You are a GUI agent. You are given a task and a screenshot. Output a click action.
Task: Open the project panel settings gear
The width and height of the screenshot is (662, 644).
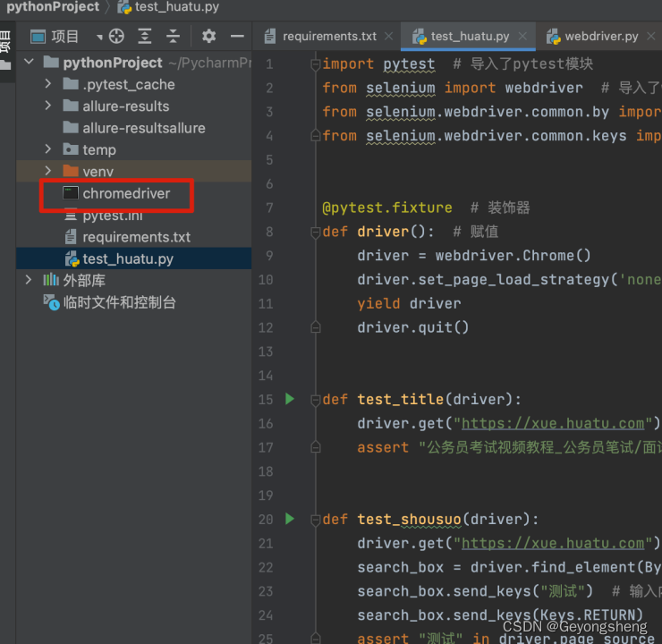coord(208,37)
